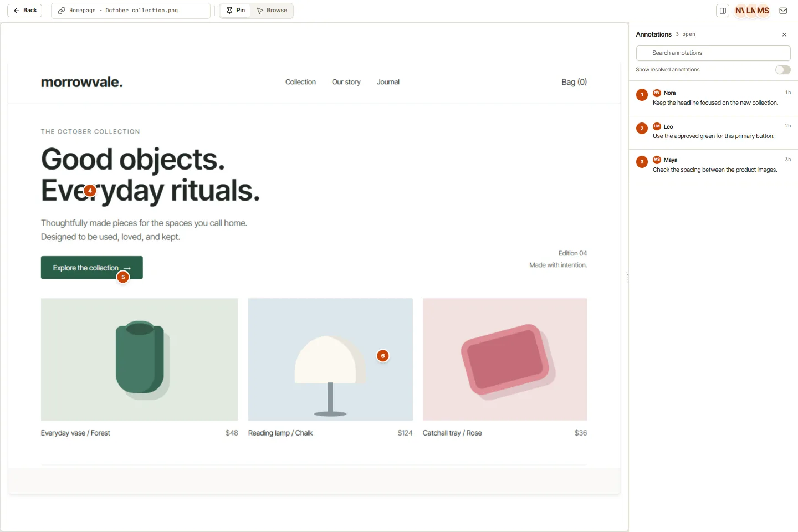Viewport: 798px width, 532px height.
Task: Switch to Browse mode
Action: click(x=272, y=11)
